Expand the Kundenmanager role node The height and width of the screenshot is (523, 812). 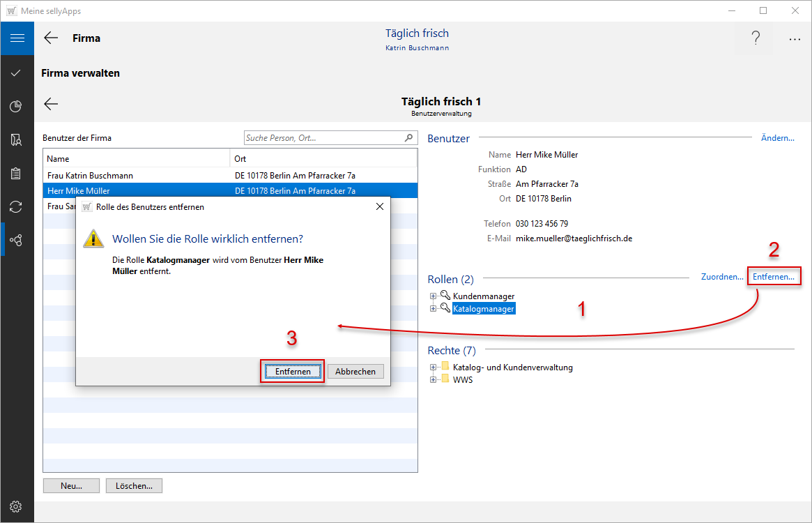(434, 296)
